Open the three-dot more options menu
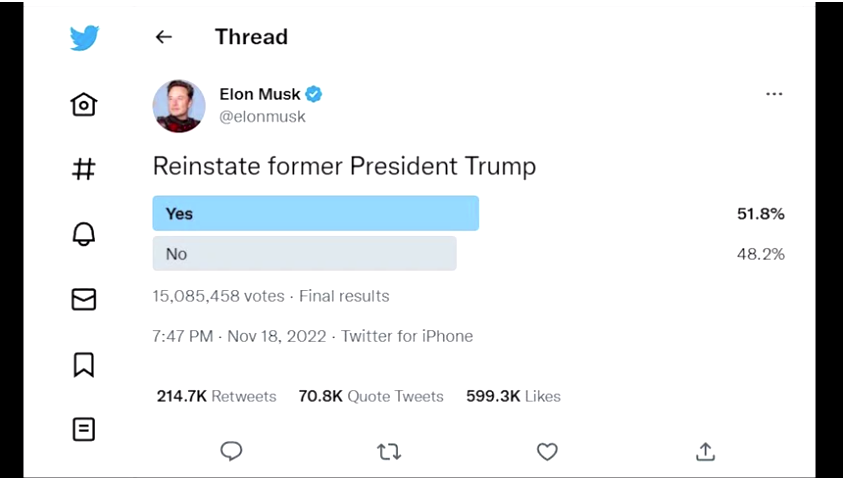This screenshot has width=847, height=478. [773, 94]
